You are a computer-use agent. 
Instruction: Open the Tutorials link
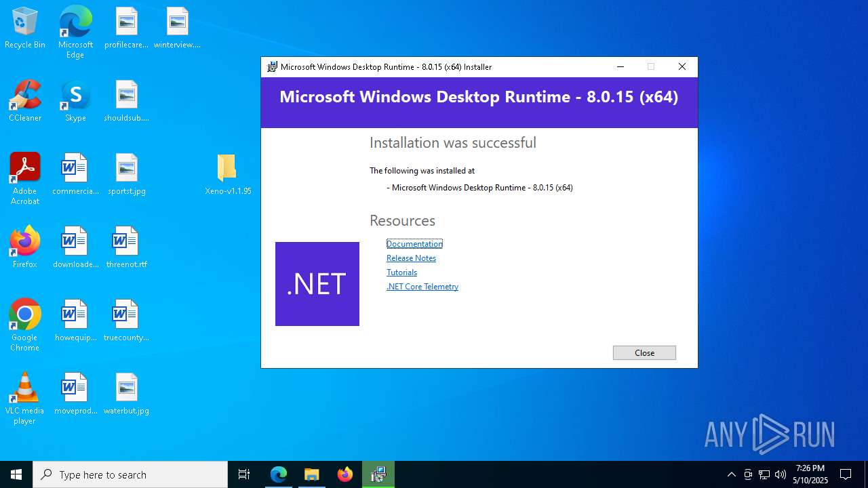click(x=401, y=272)
